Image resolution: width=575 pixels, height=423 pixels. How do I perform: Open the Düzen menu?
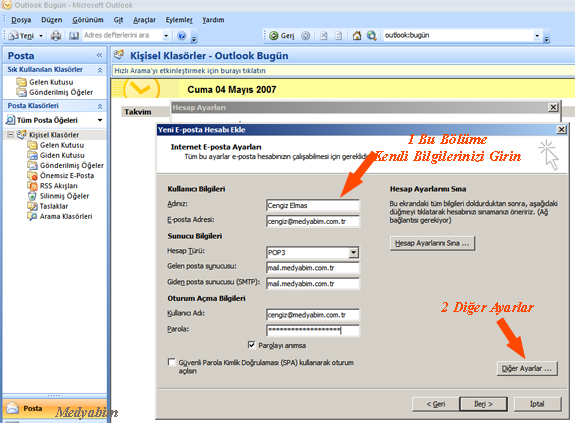(52, 20)
